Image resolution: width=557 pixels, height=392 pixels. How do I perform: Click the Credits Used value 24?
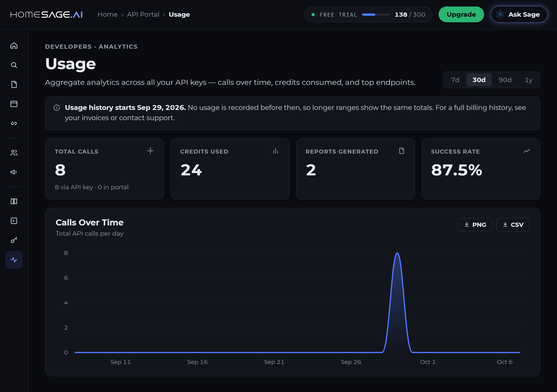191,170
